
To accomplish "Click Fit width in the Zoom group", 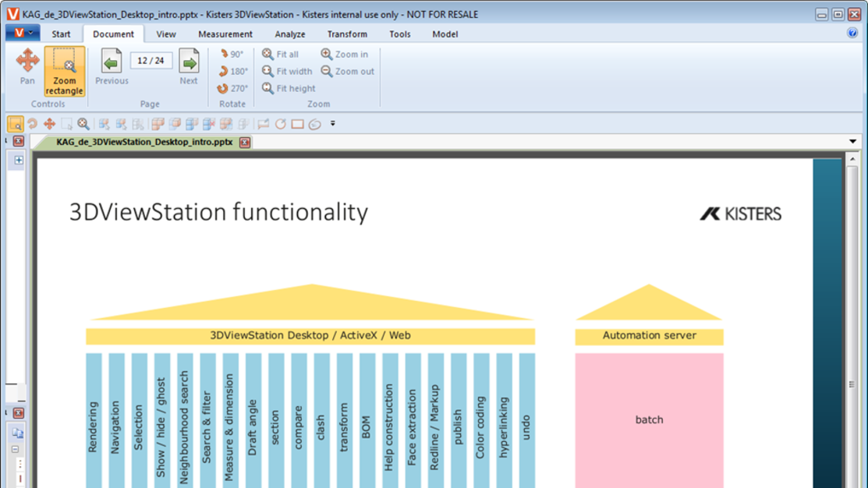I will (287, 71).
